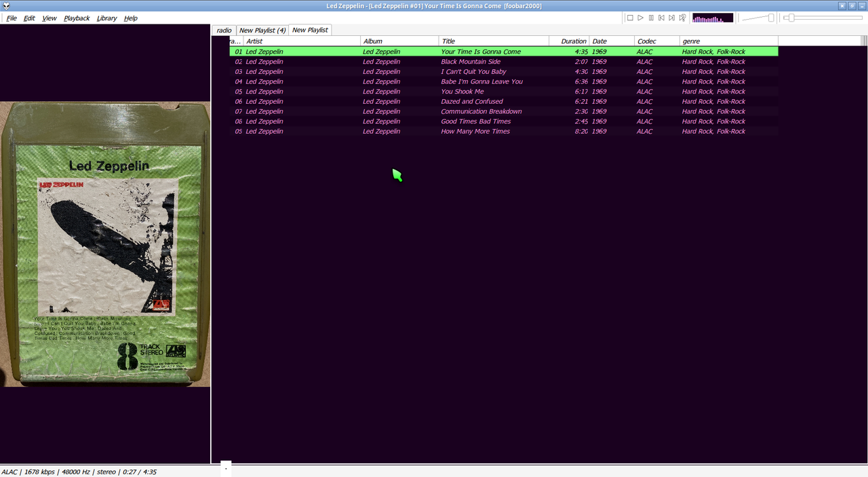Select track Good Times Bad Times
The height and width of the screenshot is (477, 868).
coord(504,121)
